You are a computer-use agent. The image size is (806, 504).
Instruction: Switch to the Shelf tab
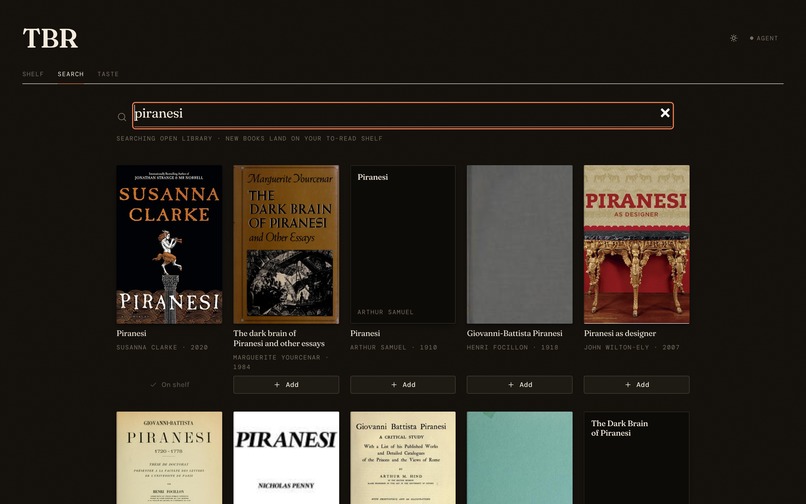(33, 74)
